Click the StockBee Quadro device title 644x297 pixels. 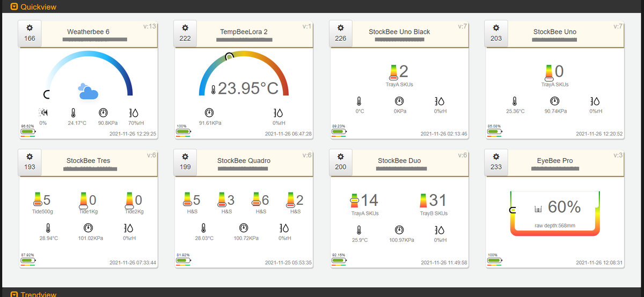(x=244, y=160)
